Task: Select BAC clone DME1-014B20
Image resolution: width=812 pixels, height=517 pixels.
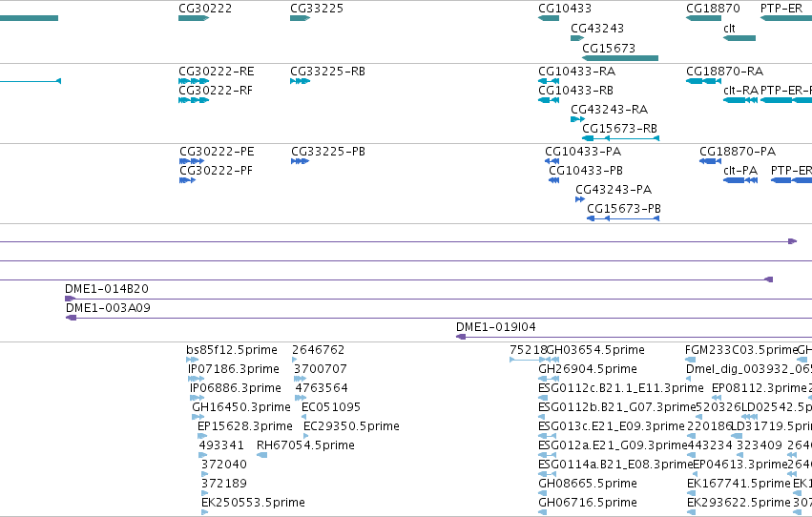Action: [x=438, y=299]
